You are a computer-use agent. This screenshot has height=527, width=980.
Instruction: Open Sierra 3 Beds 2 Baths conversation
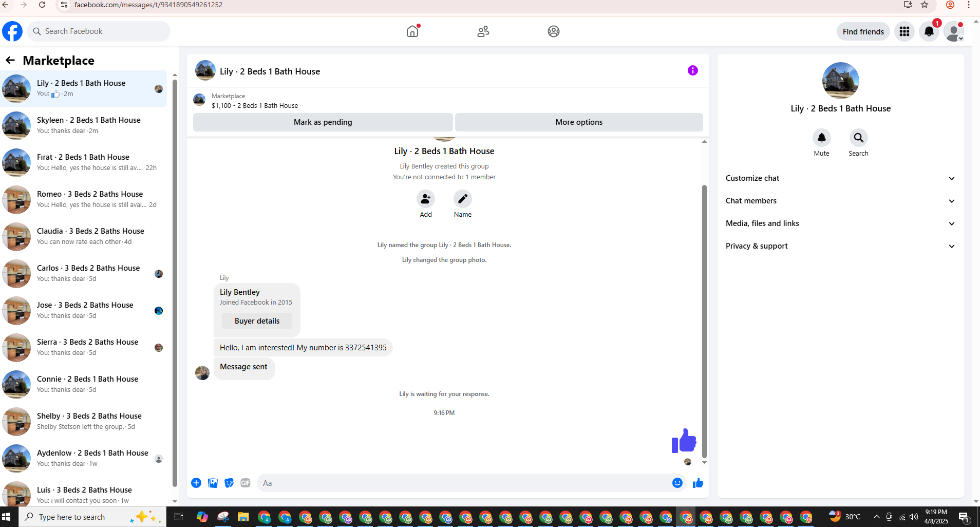pos(84,347)
